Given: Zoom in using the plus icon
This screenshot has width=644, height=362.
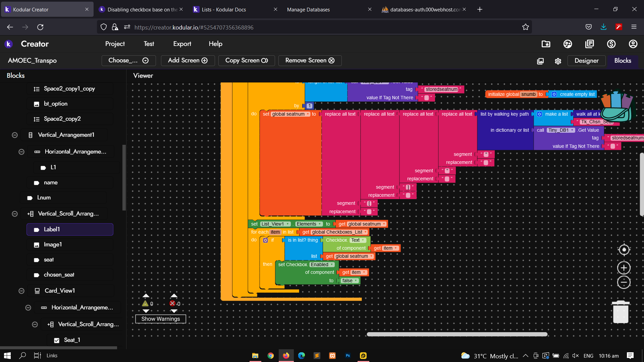Looking at the screenshot, I should pos(624,268).
